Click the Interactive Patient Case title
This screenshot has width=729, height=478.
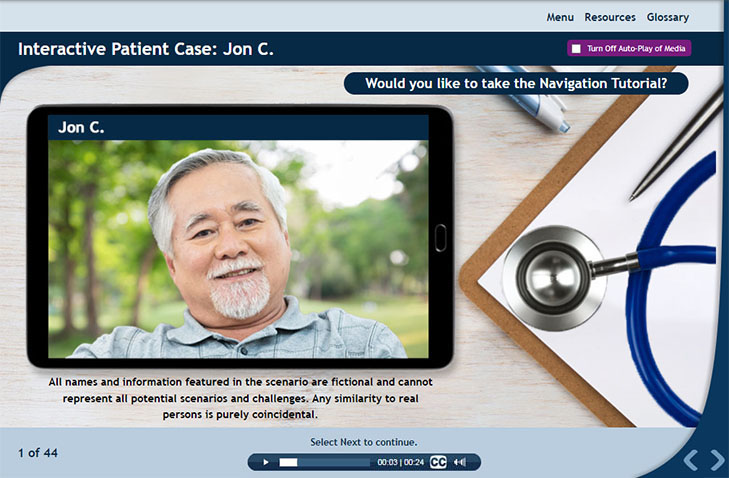[146, 49]
